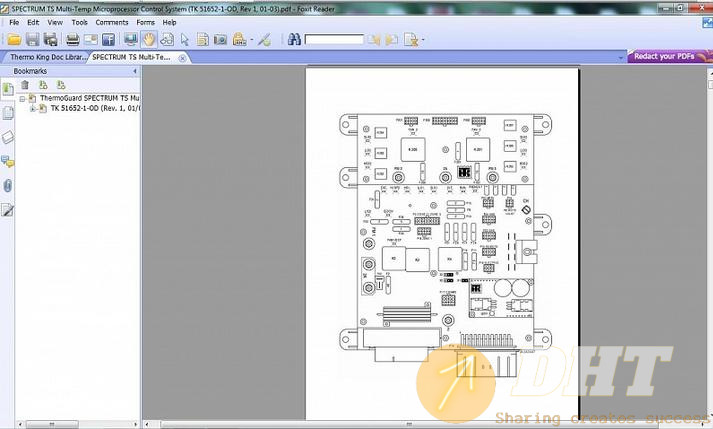Open a file with the folder icon

pos(14,40)
